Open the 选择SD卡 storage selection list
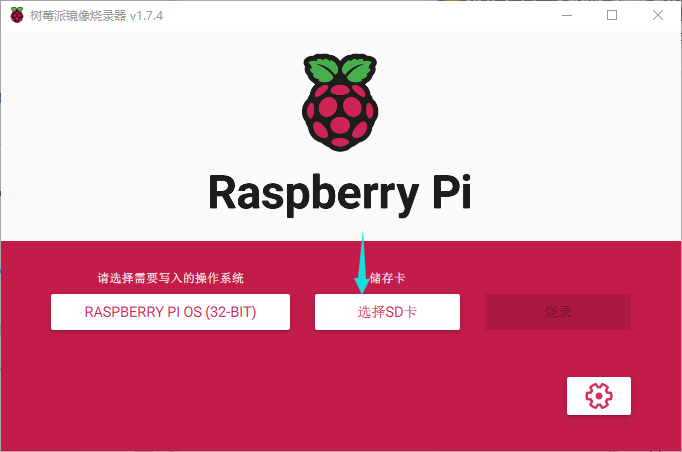Screen dimensions: 682x452 click(x=387, y=312)
